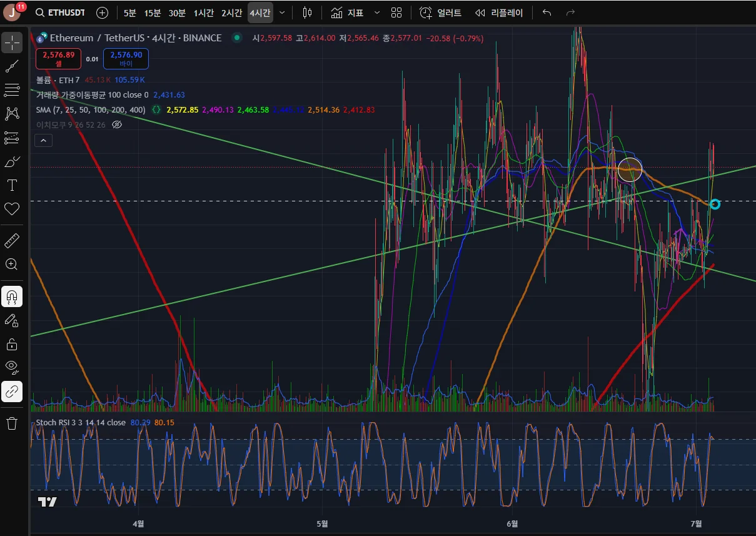Click the zoom in magnifier tool
This screenshot has height=536, width=756.
12,264
